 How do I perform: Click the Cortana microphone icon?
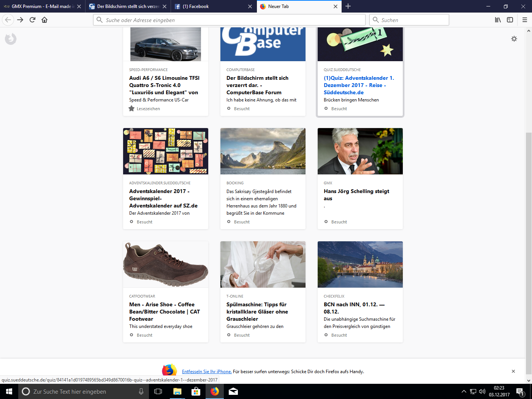click(141, 391)
